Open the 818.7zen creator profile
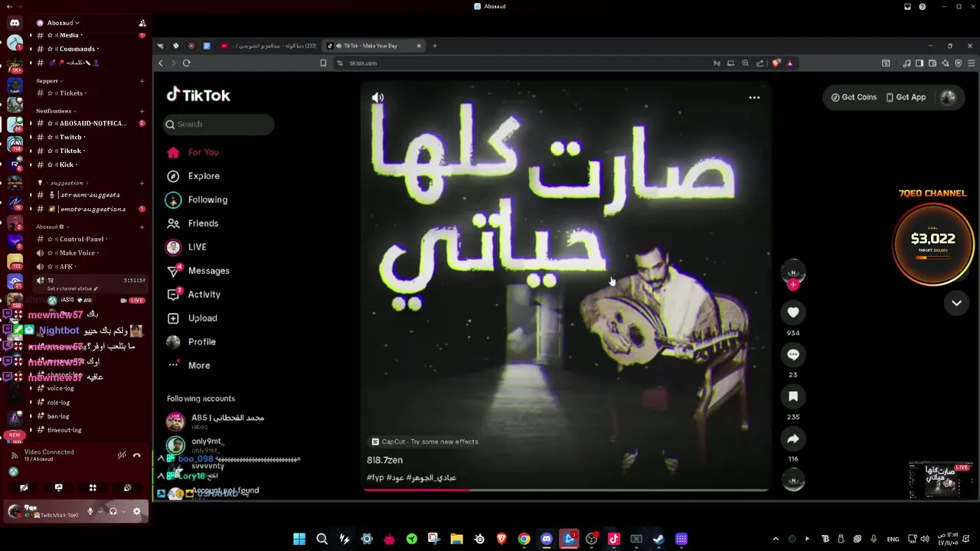 coord(384,461)
